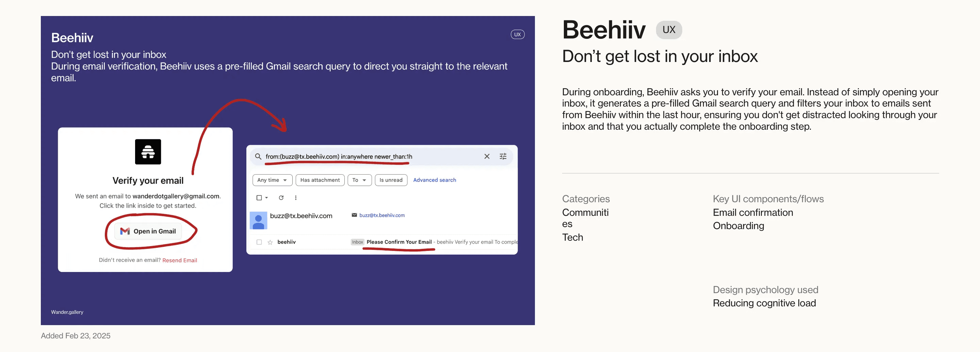Click the beehiiv sender name in row
980x352 pixels.
pos(287,242)
